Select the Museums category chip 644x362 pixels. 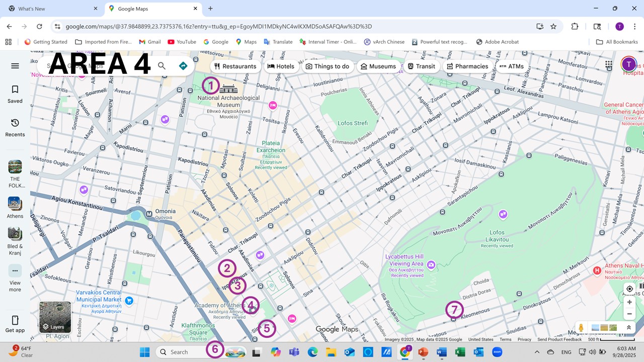point(378,66)
